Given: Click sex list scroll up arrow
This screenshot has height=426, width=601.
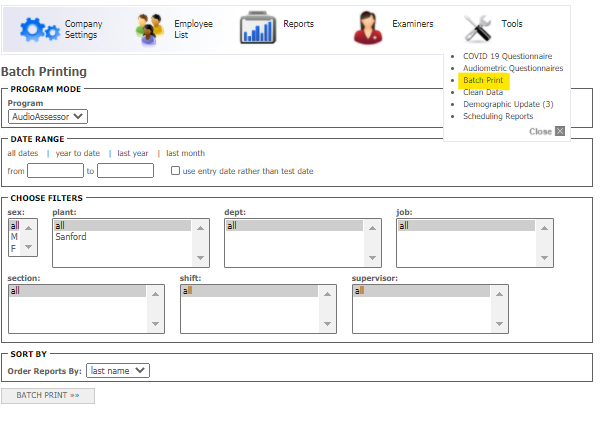Looking at the screenshot, I should pos(28,228).
